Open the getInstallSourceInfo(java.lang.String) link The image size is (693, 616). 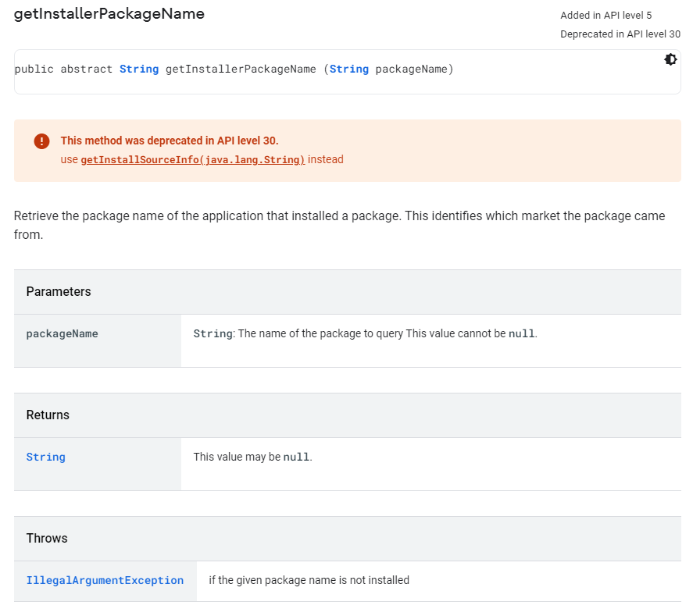point(193,160)
